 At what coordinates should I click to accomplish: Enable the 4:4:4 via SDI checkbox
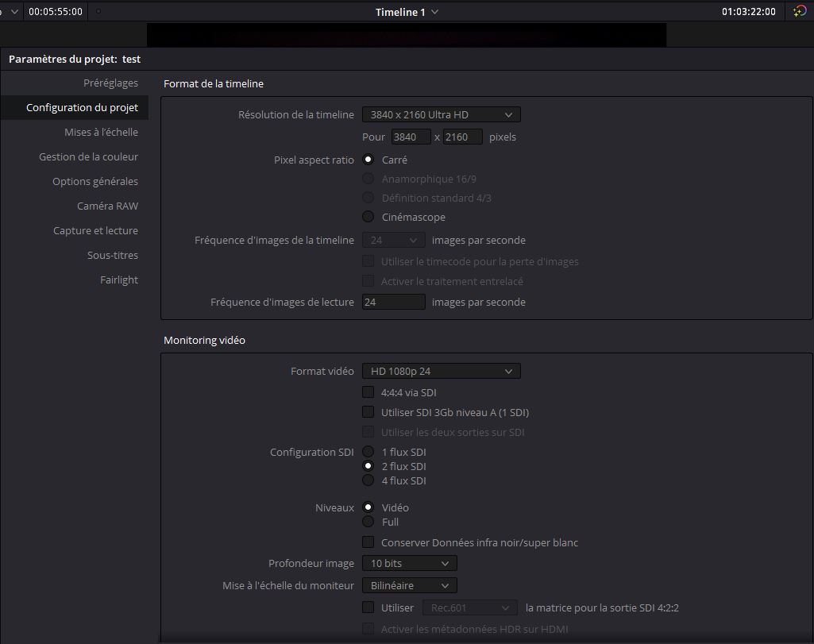(368, 392)
